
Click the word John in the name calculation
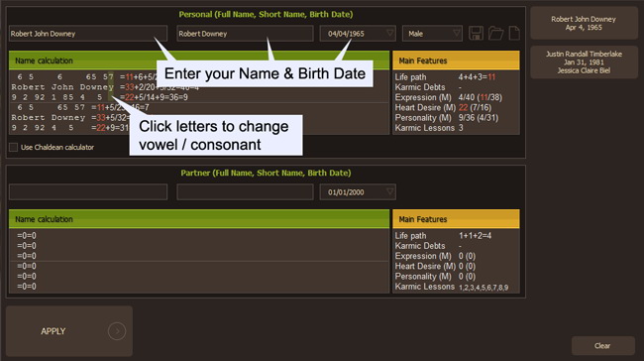pos(62,87)
